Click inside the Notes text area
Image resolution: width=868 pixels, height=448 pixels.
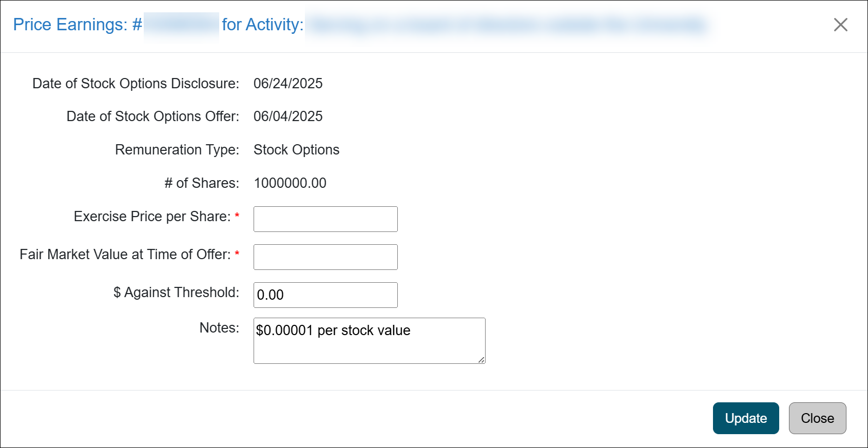click(x=369, y=341)
